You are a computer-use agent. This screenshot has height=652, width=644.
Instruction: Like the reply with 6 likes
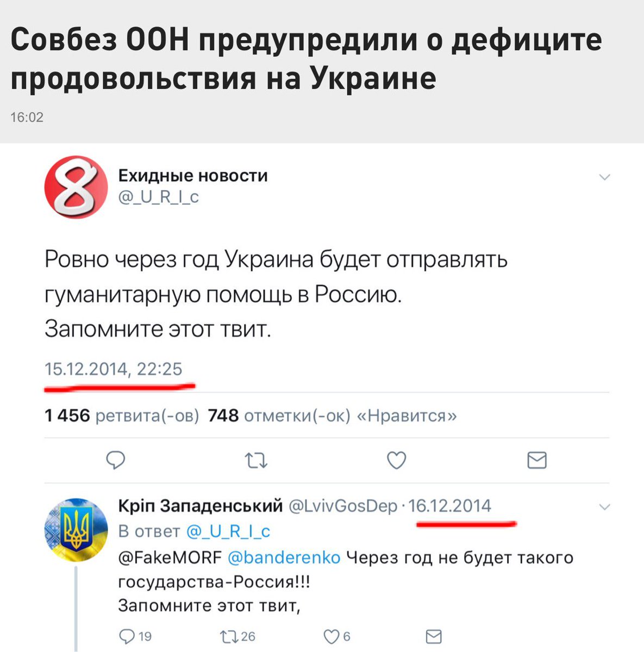click(330, 636)
